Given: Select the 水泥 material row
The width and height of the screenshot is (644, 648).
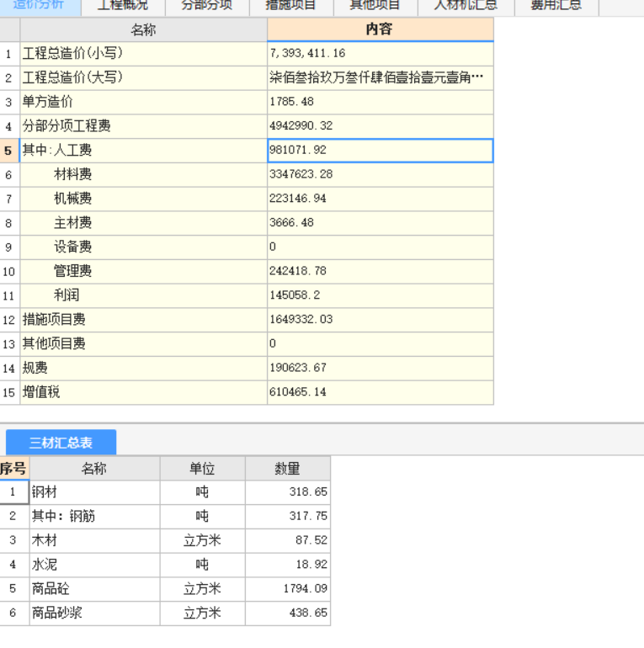Looking at the screenshot, I should tap(94, 565).
